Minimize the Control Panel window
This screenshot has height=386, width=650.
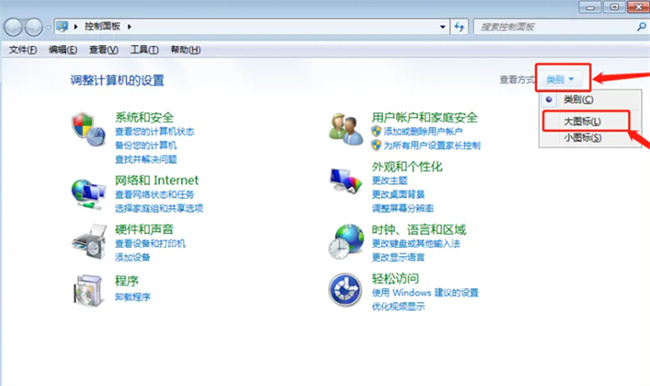[590, 7]
